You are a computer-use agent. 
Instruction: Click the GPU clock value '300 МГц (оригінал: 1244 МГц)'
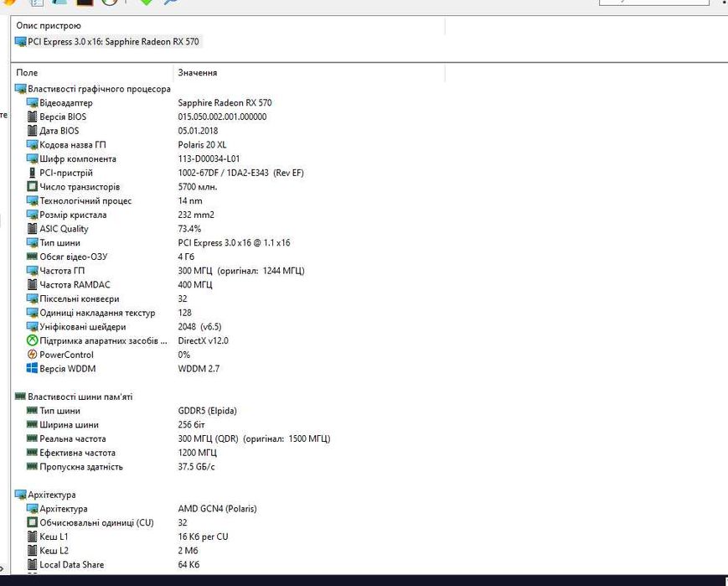coord(241,271)
